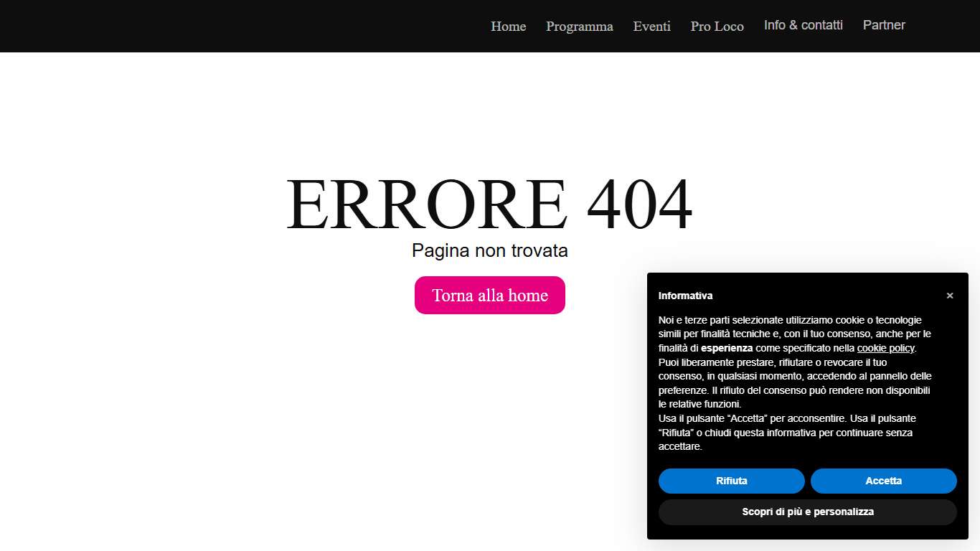The width and height of the screenshot is (980, 551).
Task: Reject cookies with the Rifiuta button
Action: [731, 481]
